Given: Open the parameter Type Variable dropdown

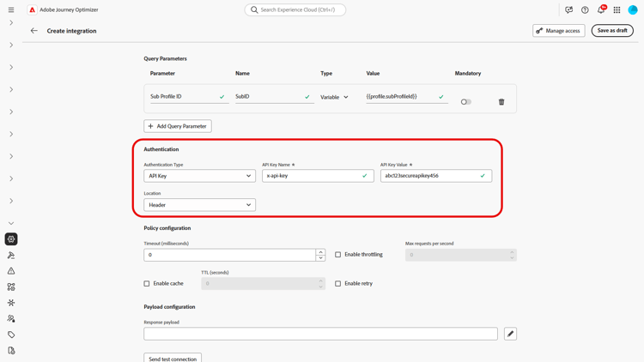Looking at the screenshot, I should pos(335,97).
